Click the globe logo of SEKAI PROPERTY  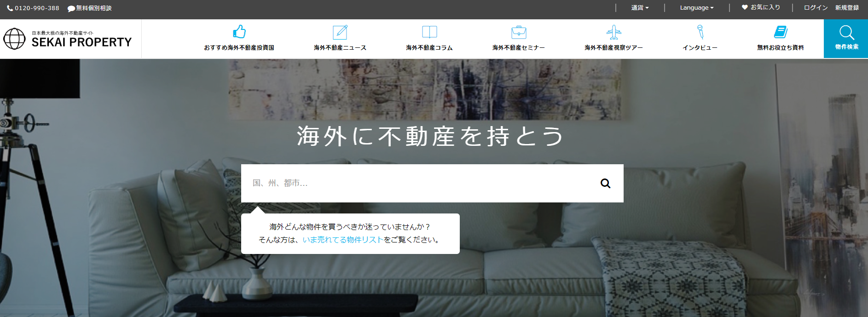[14, 39]
